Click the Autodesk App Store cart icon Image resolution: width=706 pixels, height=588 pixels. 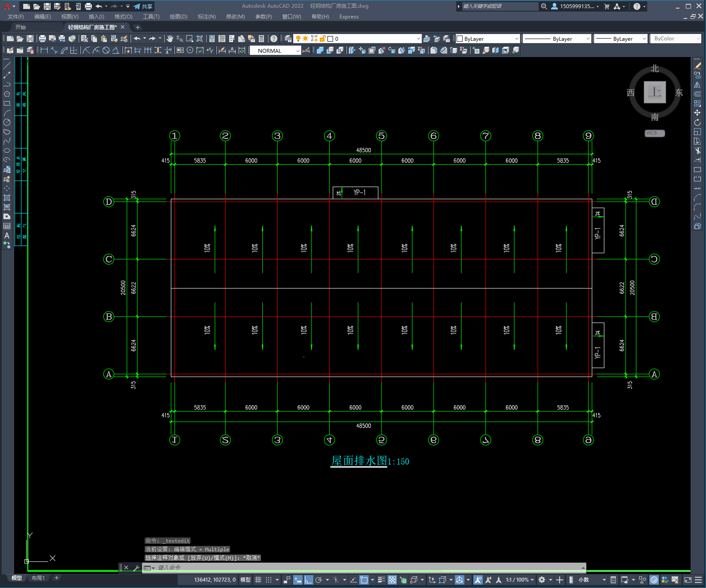click(x=607, y=6)
